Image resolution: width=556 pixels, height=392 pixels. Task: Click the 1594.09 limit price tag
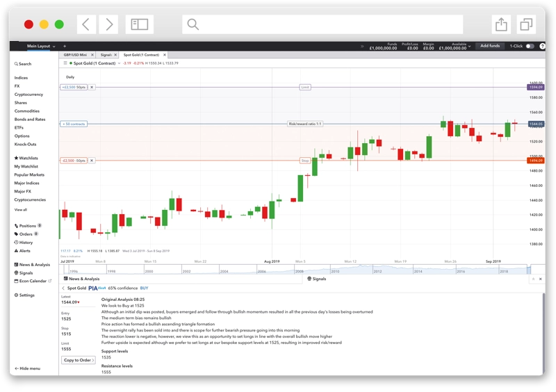pos(536,88)
